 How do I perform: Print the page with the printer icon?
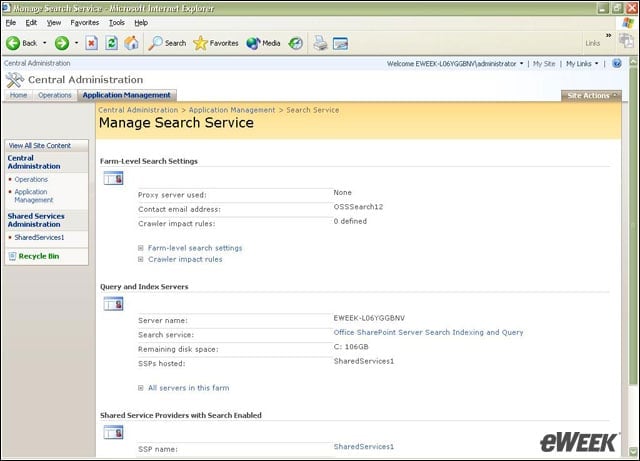[x=320, y=43]
